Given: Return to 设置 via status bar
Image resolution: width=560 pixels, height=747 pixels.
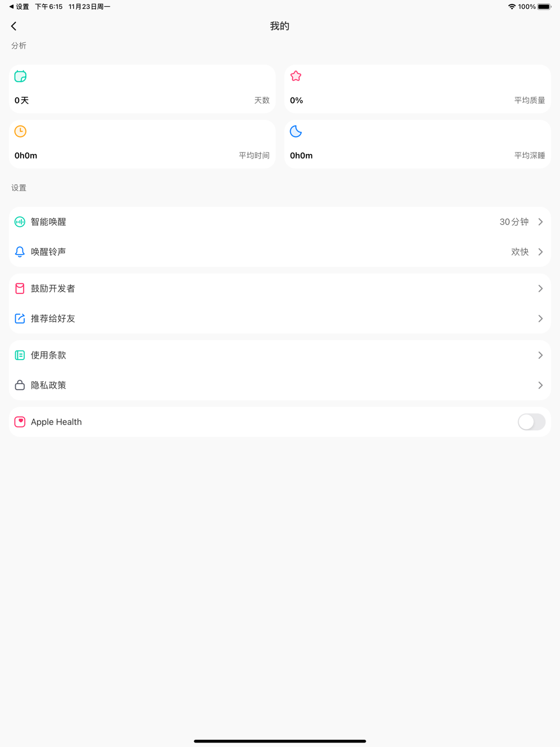Looking at the screenshot, I should tap(19, 7).
